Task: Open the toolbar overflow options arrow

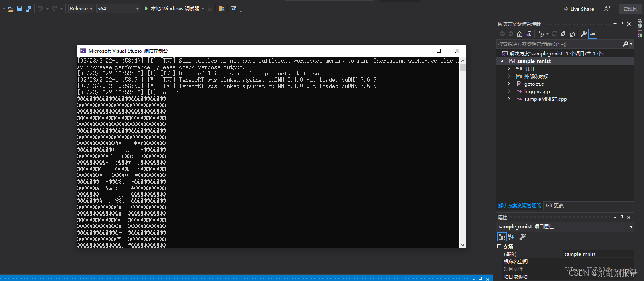Action: 241,10
